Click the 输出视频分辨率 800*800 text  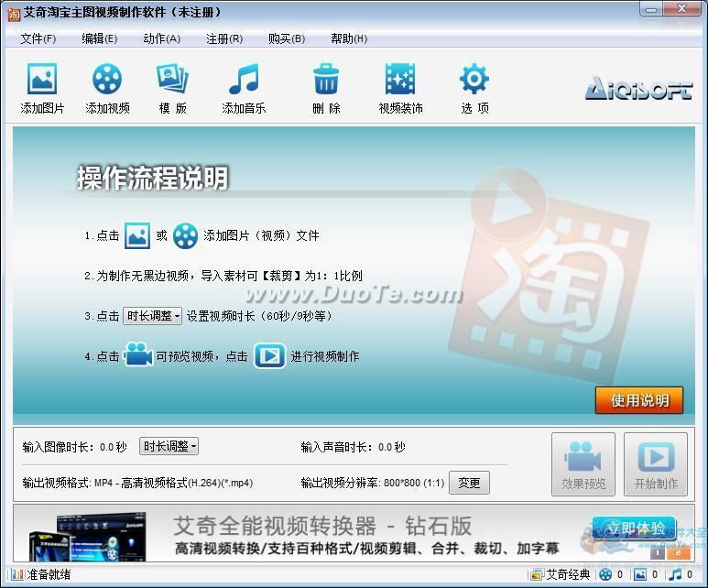(373, 483)
